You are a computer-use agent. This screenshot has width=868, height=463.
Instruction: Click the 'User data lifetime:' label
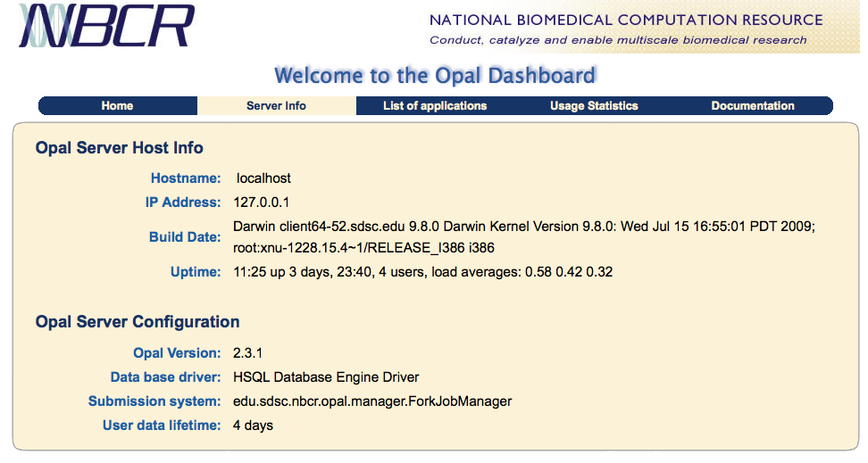pyautogui.click(x=162, y=426)
